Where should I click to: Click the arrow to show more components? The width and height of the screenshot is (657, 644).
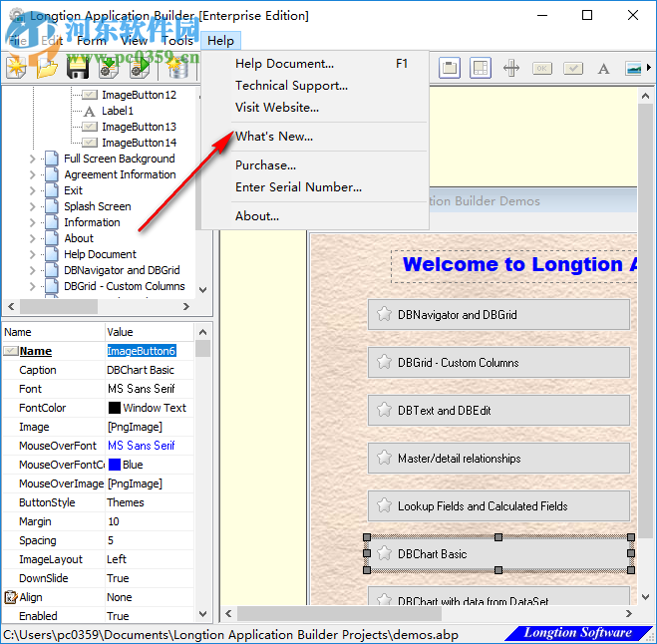(649, 68)
